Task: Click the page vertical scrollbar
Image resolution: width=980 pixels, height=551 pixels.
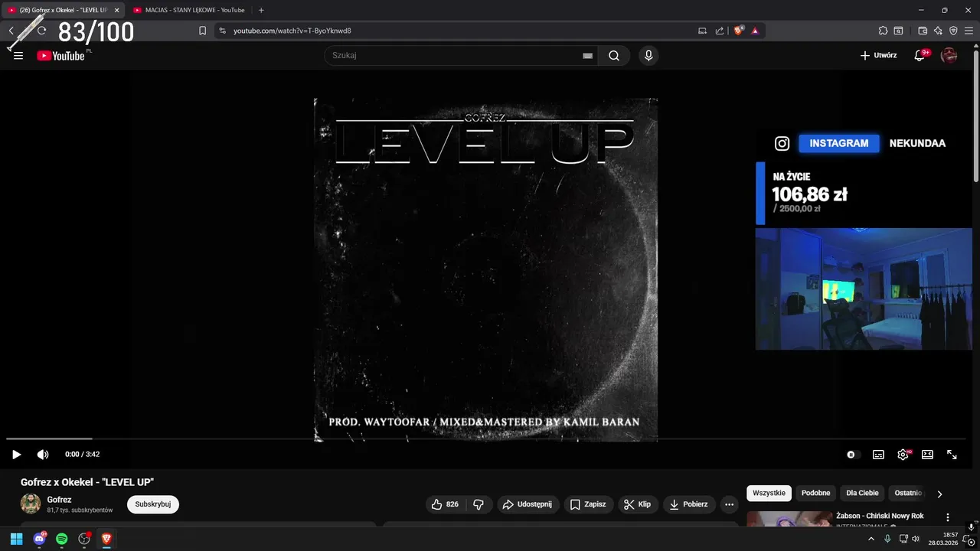Action: pos(975,115)
